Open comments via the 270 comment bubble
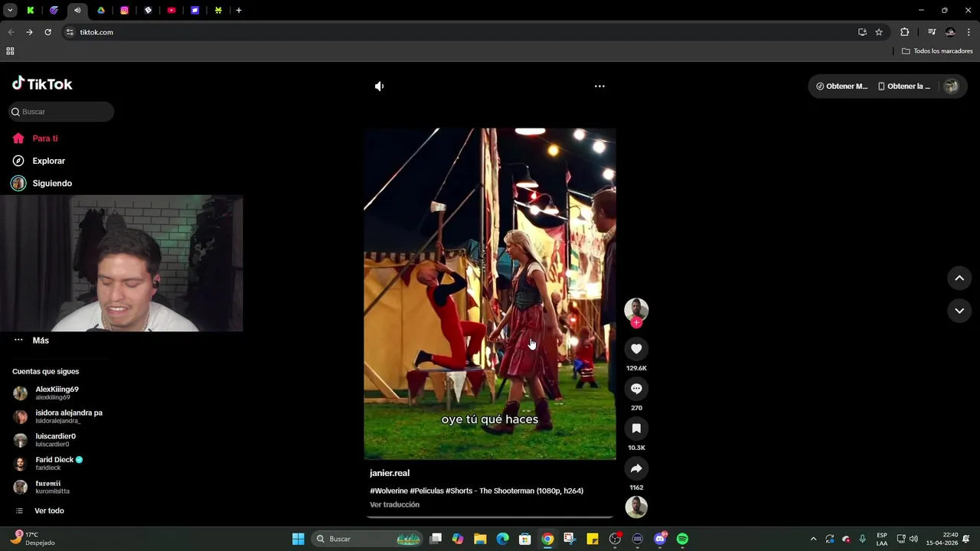This screenshot has height=551, width=980. coord(636,389)
